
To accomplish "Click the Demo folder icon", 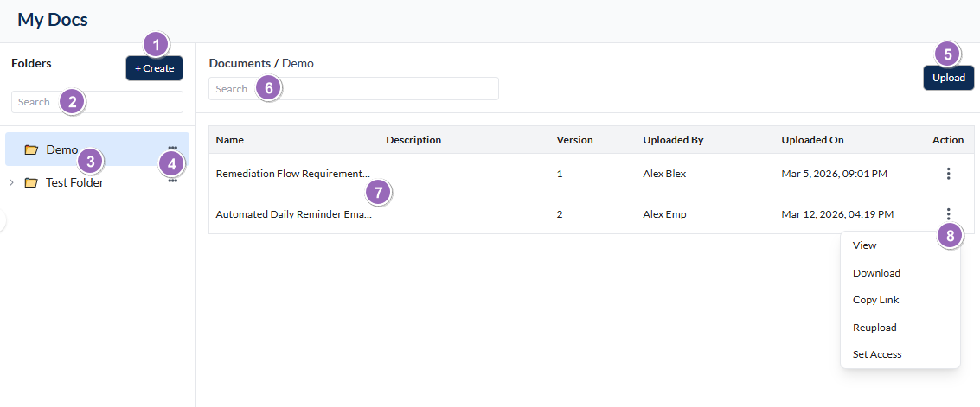I will coord(31,149).
